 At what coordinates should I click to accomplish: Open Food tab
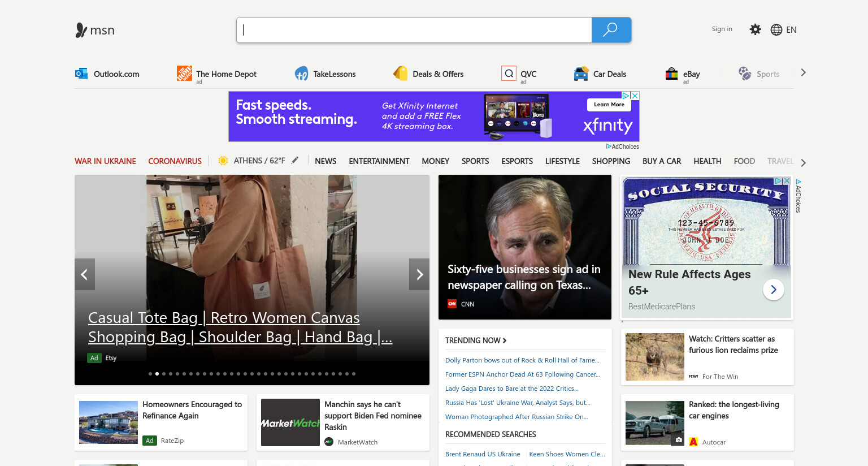click(744, 161)
